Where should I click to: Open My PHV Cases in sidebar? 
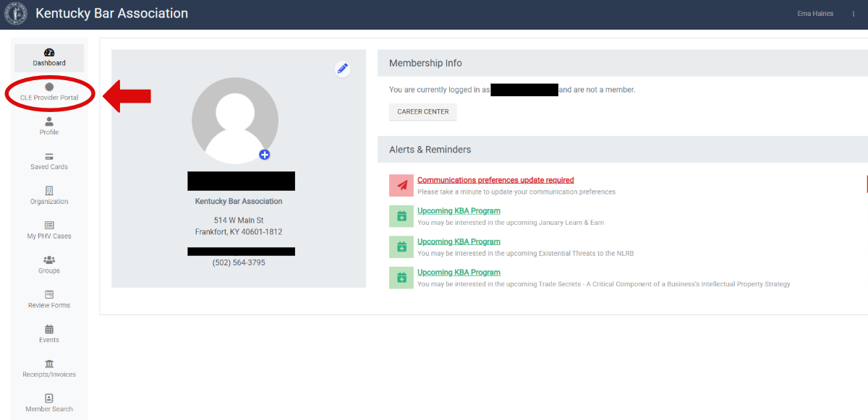click(x=49, y=226)
